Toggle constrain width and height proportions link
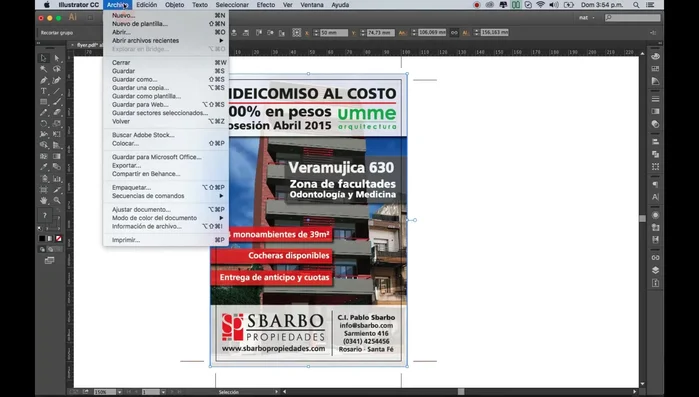 [x=454, y=33]
